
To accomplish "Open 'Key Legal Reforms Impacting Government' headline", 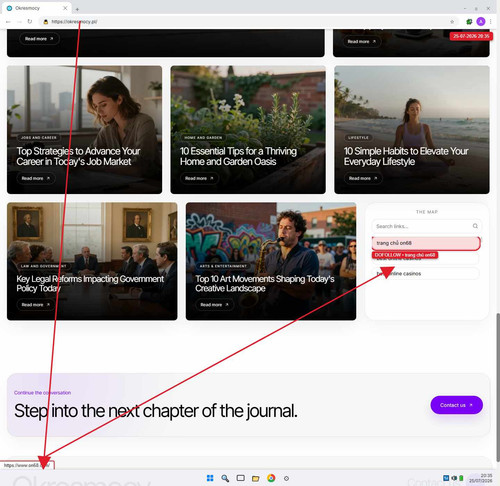I will 90,283.
